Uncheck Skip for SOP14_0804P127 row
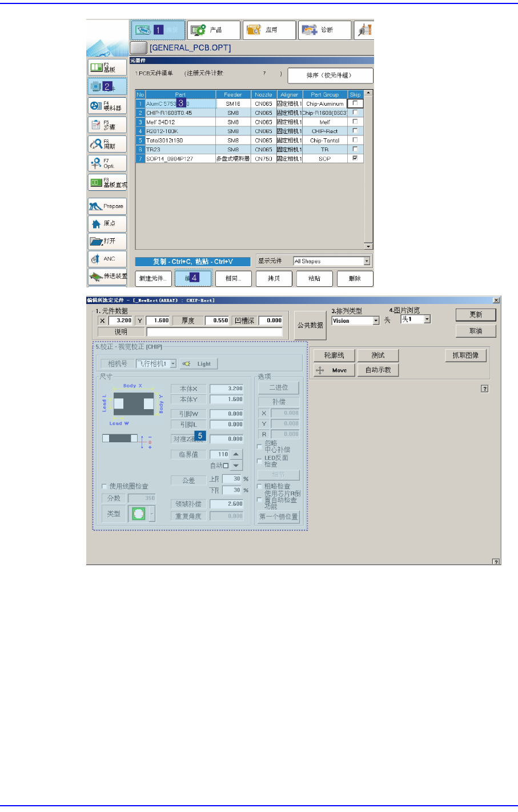The image size is (518, 812). coord(355,158)
